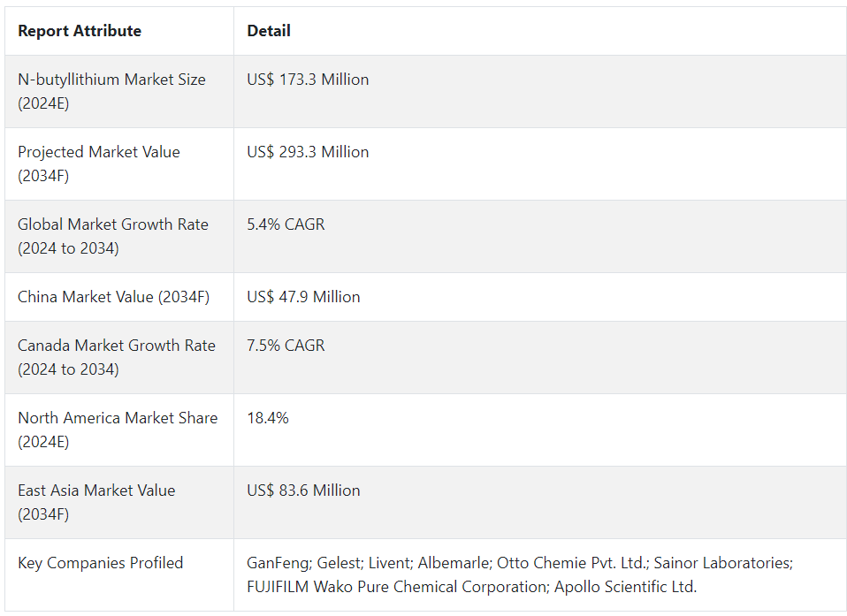Select the East Asia Market Value cell
Image resolution: width=847 pixels, height=616 pixels.
pos(119,502)
